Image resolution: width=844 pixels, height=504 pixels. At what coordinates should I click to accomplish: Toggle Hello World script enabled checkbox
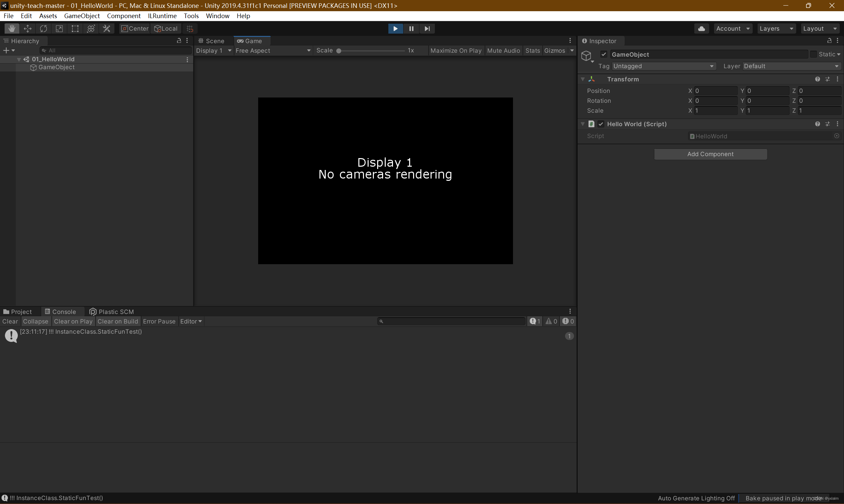point(601,124)
